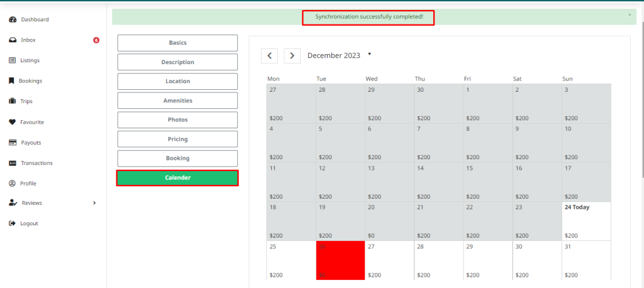Click the Dashboard gauge icon
The image size is (644, 288).
click(x=13, y=19)
